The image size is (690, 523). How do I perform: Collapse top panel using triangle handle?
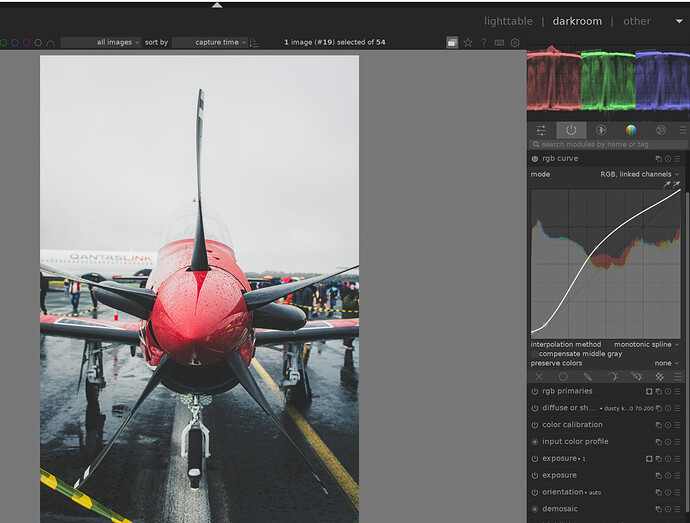(x=217, y=5)
